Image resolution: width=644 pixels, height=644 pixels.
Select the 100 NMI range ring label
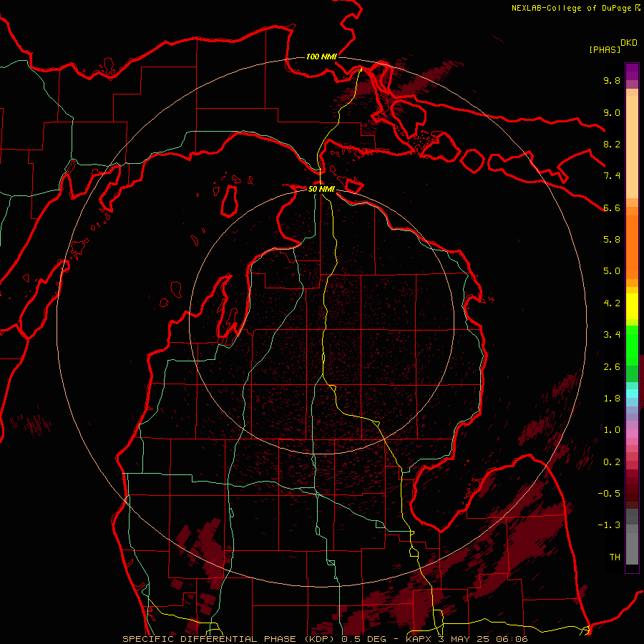[321, 57]
